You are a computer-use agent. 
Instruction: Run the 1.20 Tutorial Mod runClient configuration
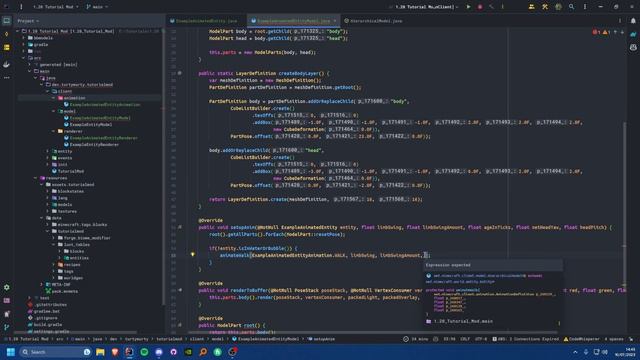click(468, 7)
